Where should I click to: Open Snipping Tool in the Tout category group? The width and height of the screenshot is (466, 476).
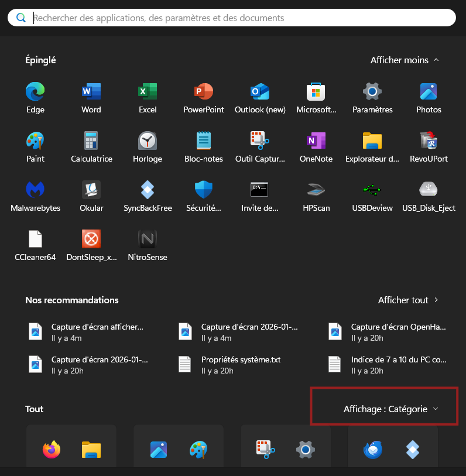[266, 450]
